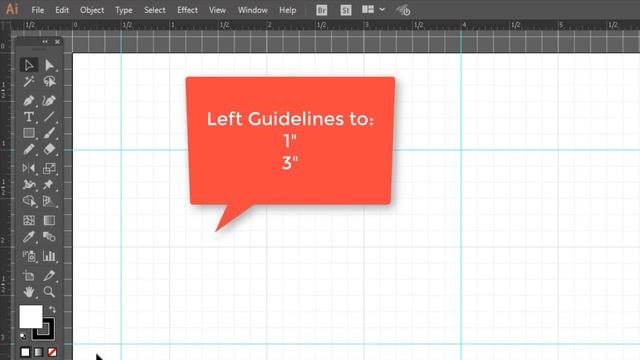
Task: Open the Window menu
Action: pos(253,10)
